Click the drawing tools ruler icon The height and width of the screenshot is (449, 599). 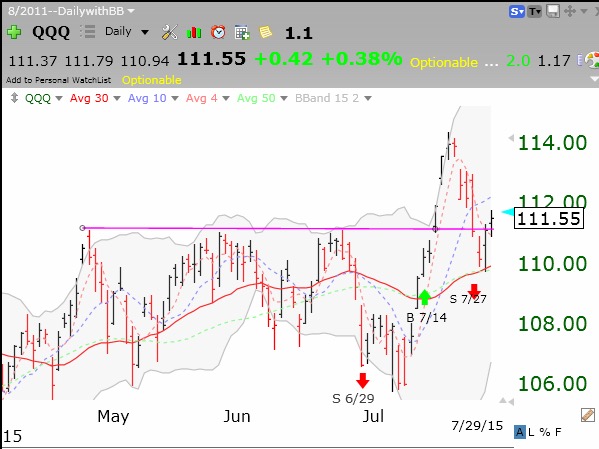pos(588,415)
